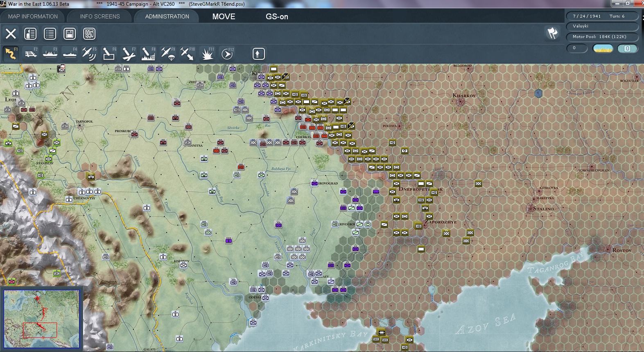Select the F6 bomb unit icon
644x352 pixels.
109,54
